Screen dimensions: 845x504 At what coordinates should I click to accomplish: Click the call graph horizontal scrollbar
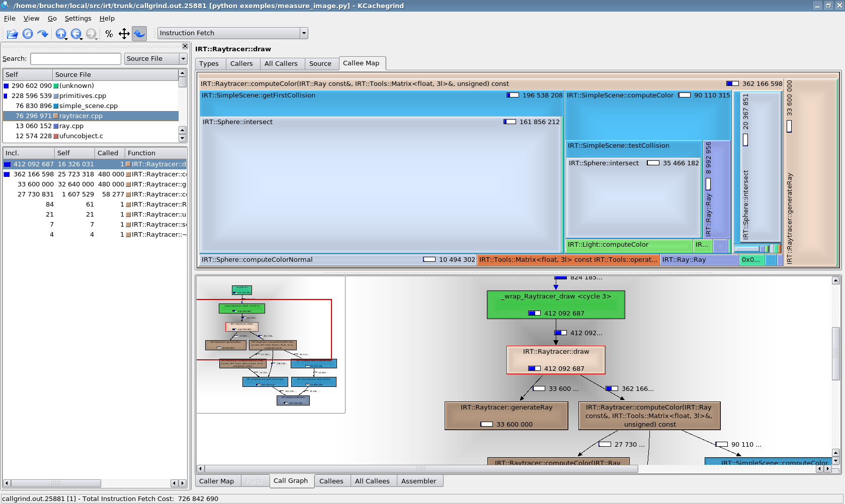click(420, 469)
